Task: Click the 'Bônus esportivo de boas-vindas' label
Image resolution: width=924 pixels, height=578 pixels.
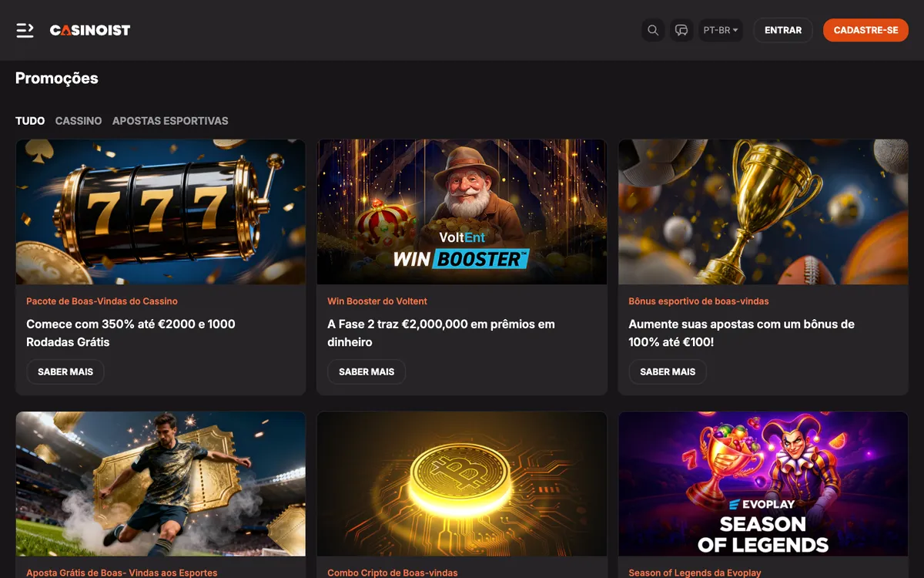Action: pos(698,301)
